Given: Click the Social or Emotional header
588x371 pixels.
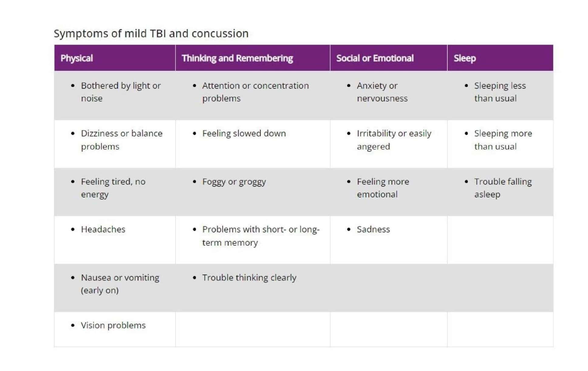Looking at the screenshot, I should (388, 58).
